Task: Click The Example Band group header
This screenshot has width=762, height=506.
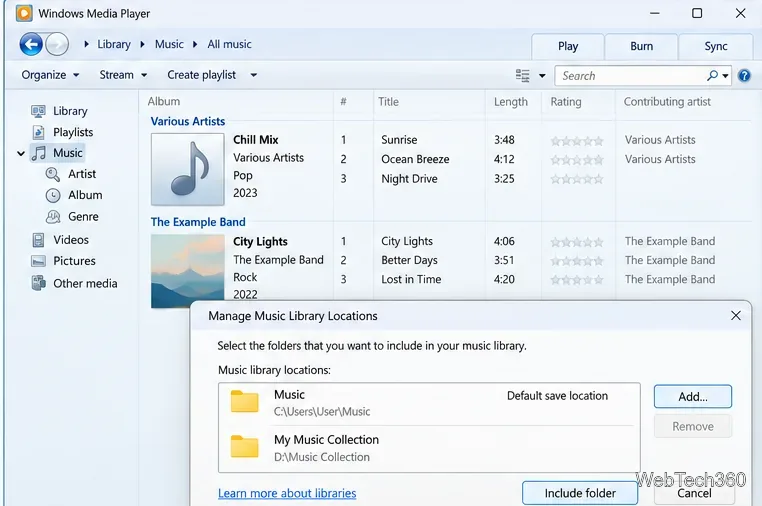Action: [x=198, y=222]
